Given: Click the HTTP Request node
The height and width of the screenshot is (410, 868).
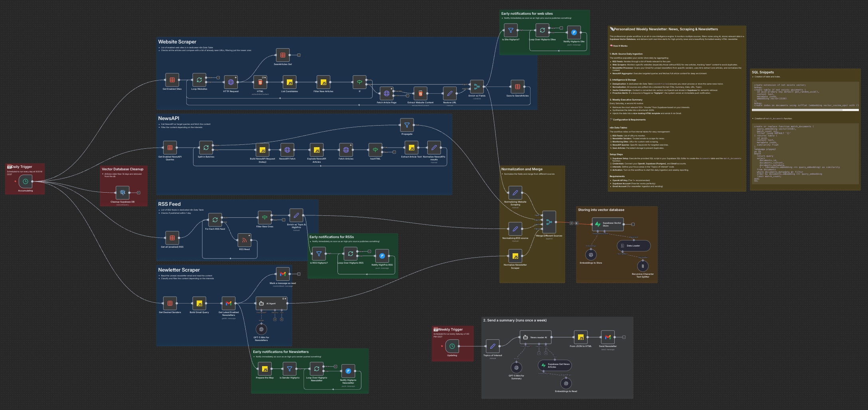Looking at the screenshot, I should click(x=231, y=82).
